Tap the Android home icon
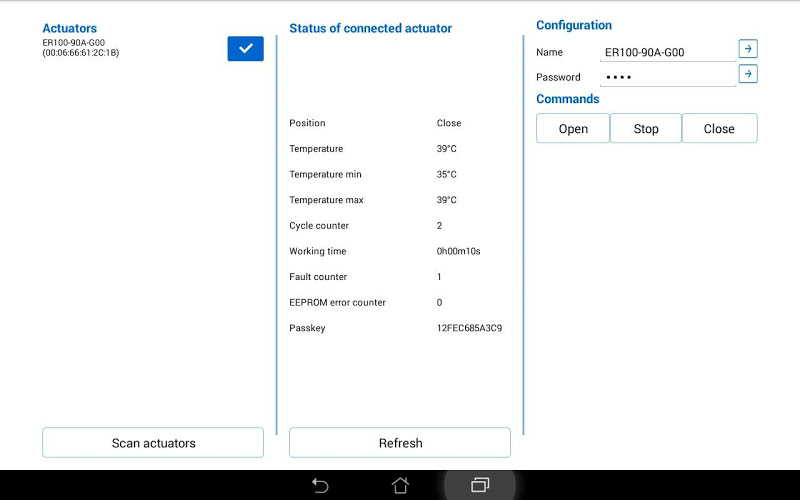The image size is (800, 500). click(x=400, y=485)
